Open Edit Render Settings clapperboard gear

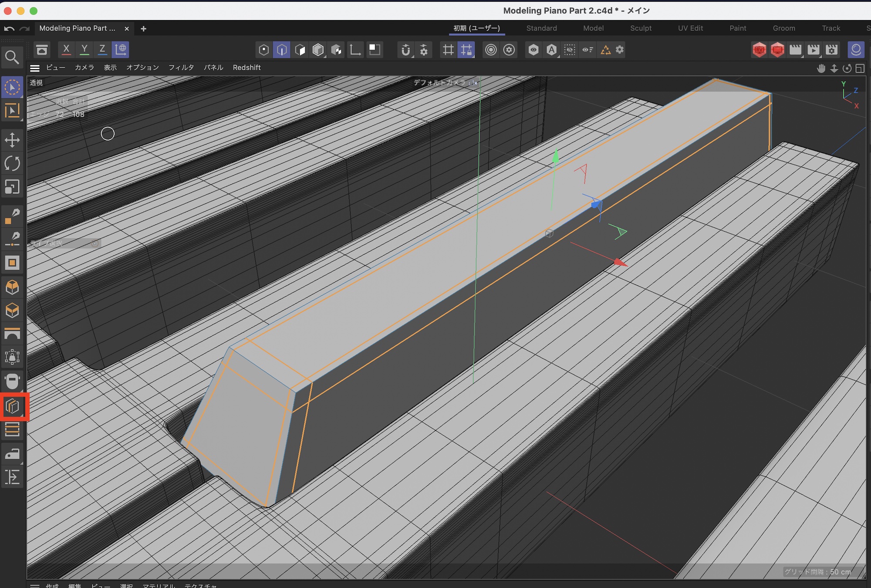[x=832, y=50]
